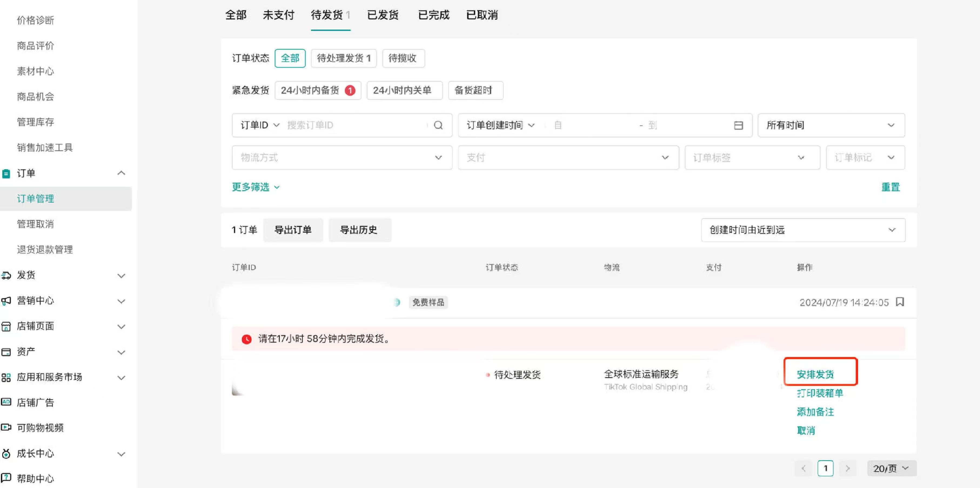The image size is (980, 488).
Task: Click the 打印装箱单 link
Action: [820, 393]
